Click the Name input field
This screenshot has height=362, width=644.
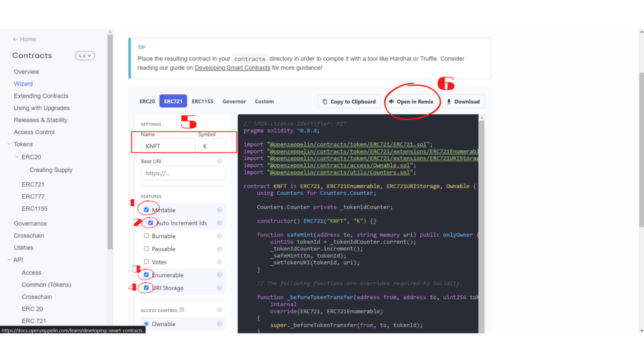(168, 146)
